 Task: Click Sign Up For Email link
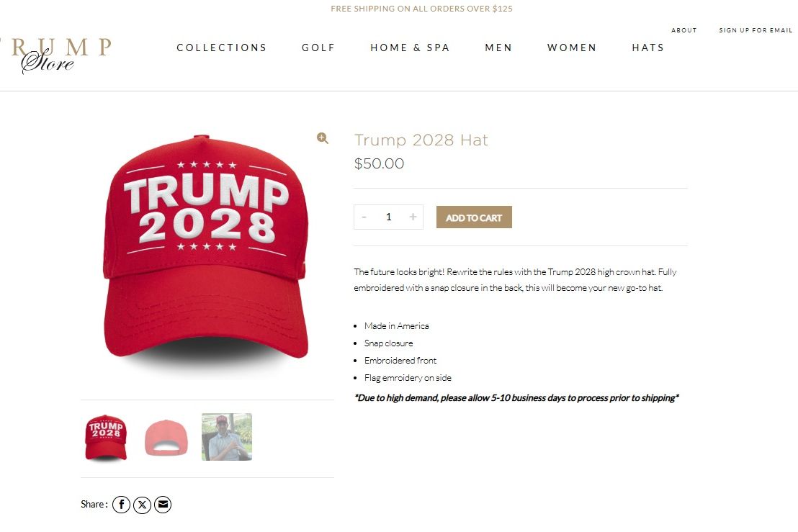(756, 30)
